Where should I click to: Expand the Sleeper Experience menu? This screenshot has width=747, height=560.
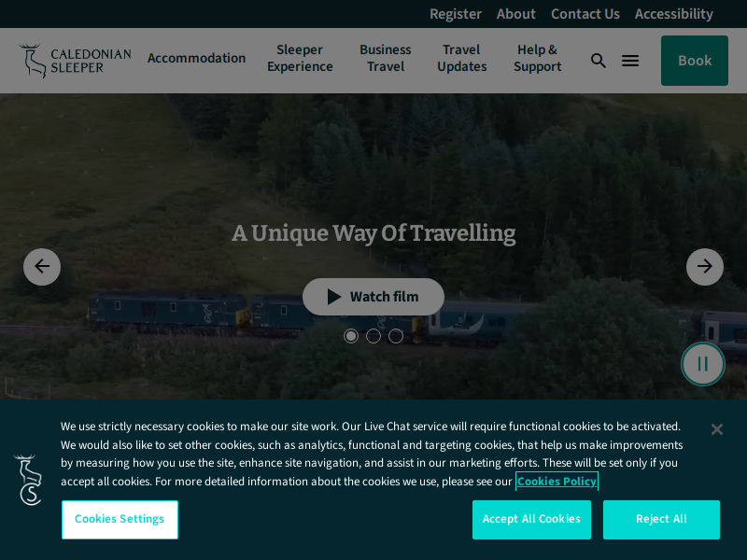pyautogui.click(x=300, y=58)
